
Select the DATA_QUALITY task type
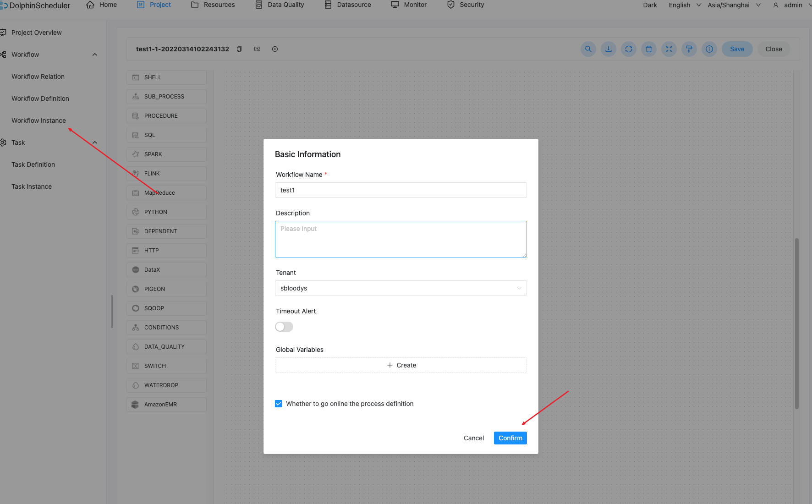coord(166,347)
